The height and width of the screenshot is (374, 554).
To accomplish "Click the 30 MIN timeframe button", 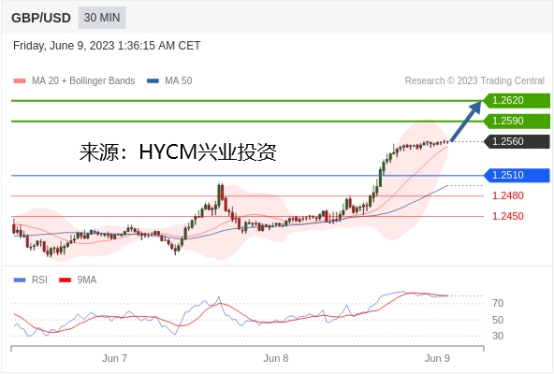I will [x=102, y=18].
